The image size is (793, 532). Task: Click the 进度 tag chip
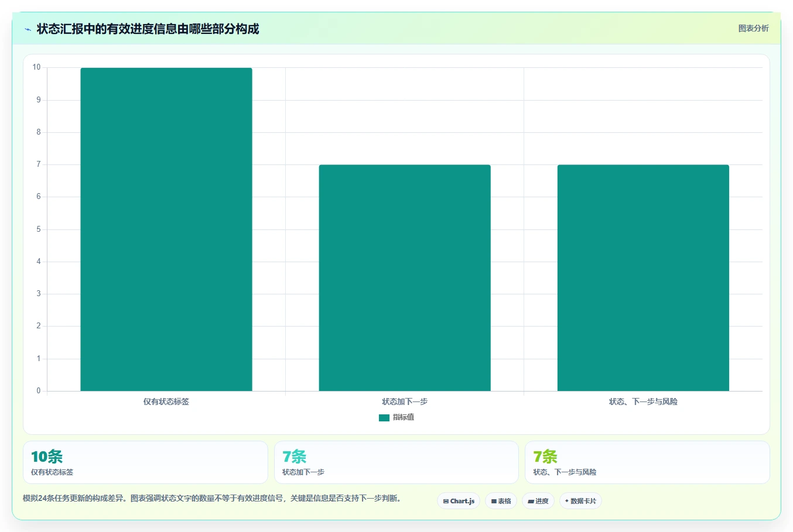[538, 501]
